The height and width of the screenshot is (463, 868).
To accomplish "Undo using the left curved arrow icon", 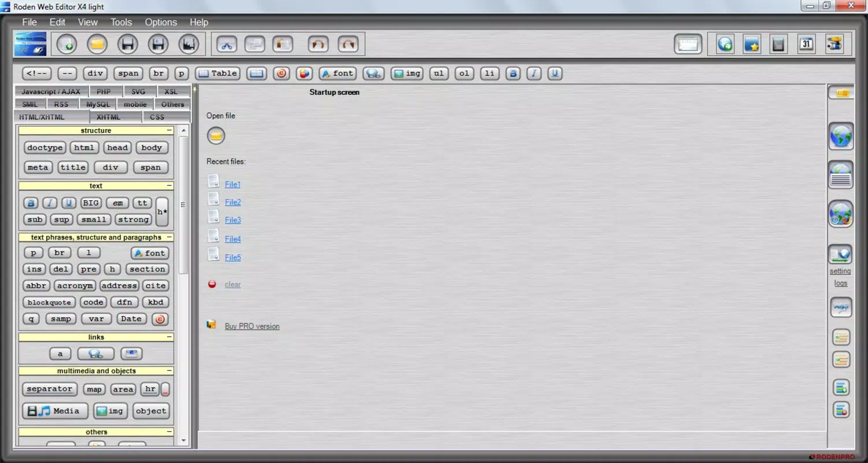I will 318,44.
